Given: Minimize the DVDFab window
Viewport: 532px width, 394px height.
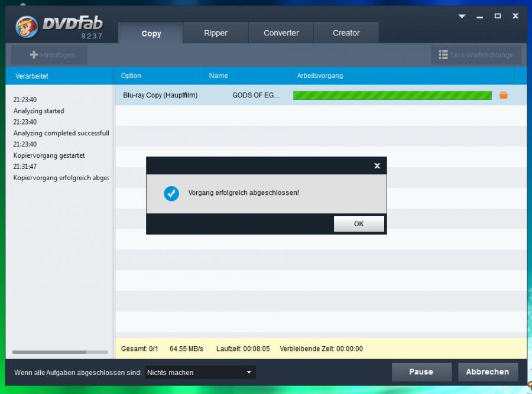Looking at the screenshot, I should 479,17.
